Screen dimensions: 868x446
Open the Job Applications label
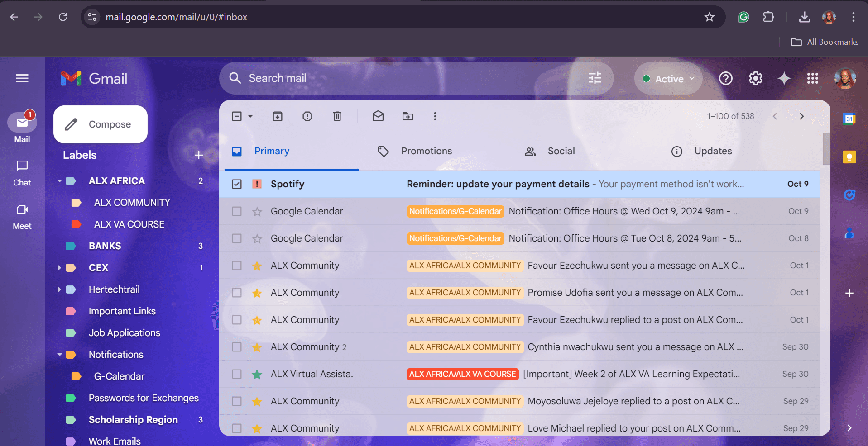pyautogui.click(x=125, y=333)
